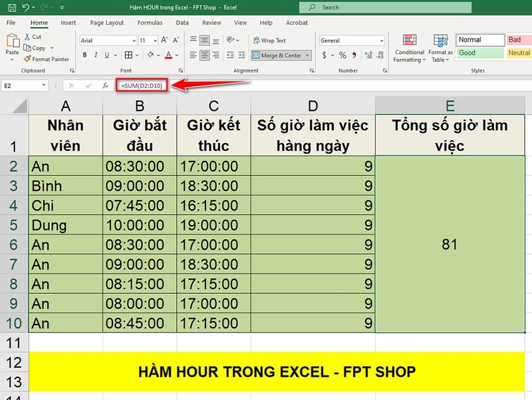Open the font size dropdown
532x400 pixels.
(x=154, y=40)
